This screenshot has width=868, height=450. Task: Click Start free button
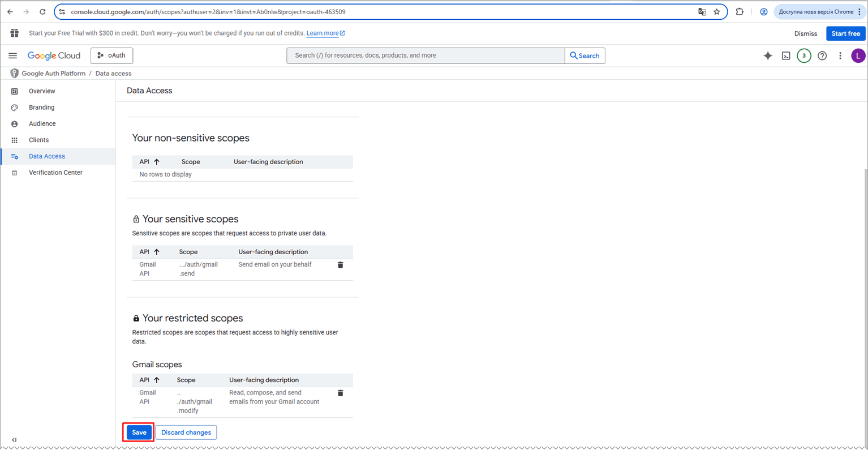pos(845,33)
